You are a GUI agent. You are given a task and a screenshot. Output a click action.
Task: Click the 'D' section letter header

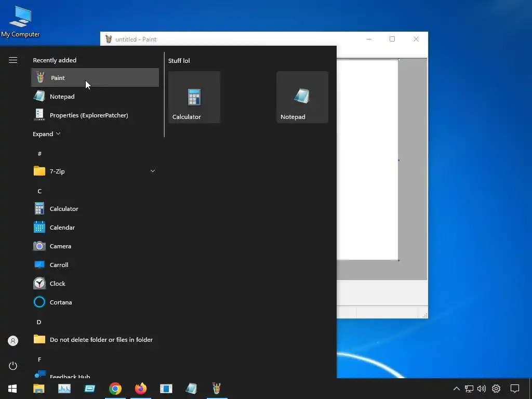[39, 322]
